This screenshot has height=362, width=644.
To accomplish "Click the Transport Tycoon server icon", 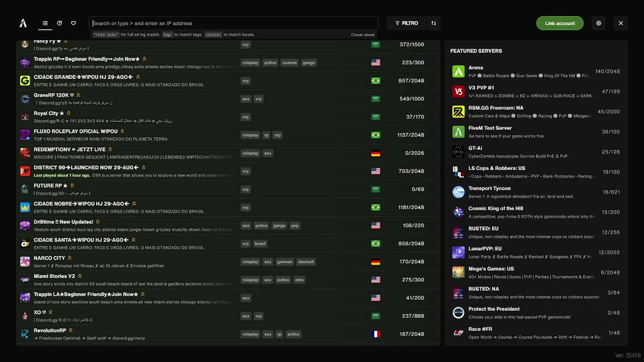I will 458,192.
